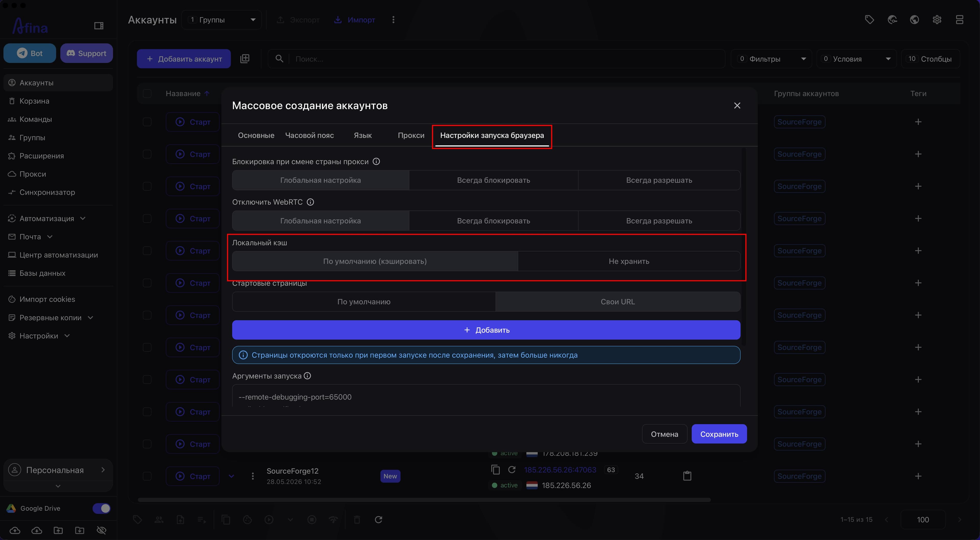Viewport: 980px width, 540px height.
Task: Click the info icon beside Блокировка при смене страны прокси
Action: point(376,161)
